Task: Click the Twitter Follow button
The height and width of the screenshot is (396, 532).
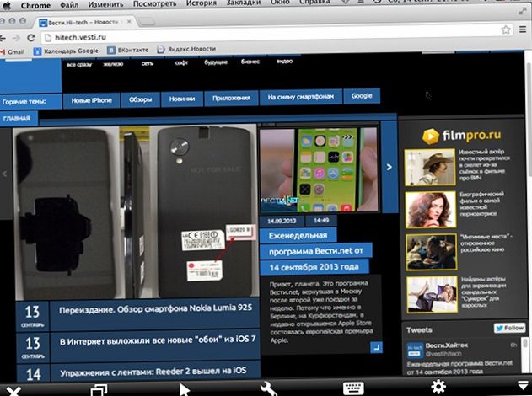Action: point(509,328)
